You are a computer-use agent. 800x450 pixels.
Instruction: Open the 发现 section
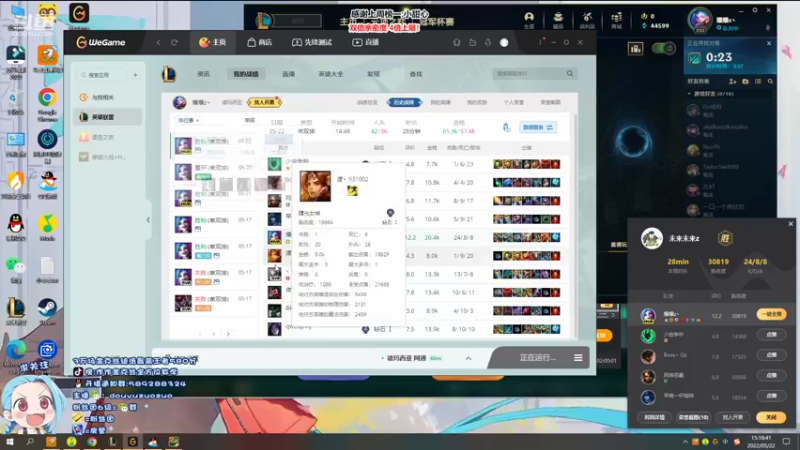(x=373, y=74)
